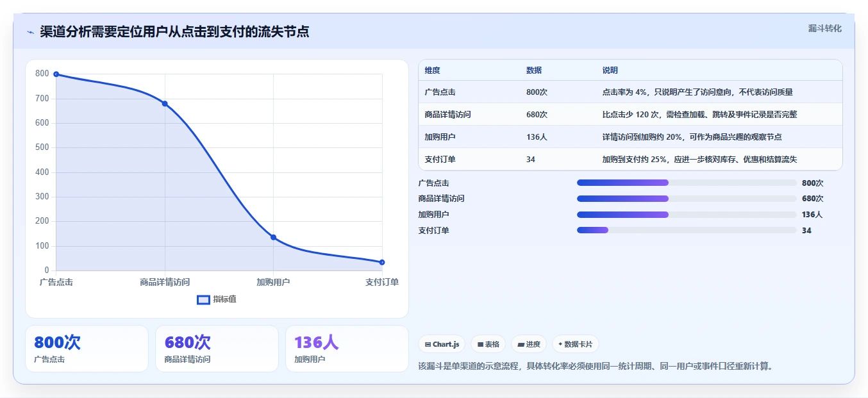Screen dimensions: 868x398
Task: Click the 漏斗转化 label in header
Action: point(824,28)
